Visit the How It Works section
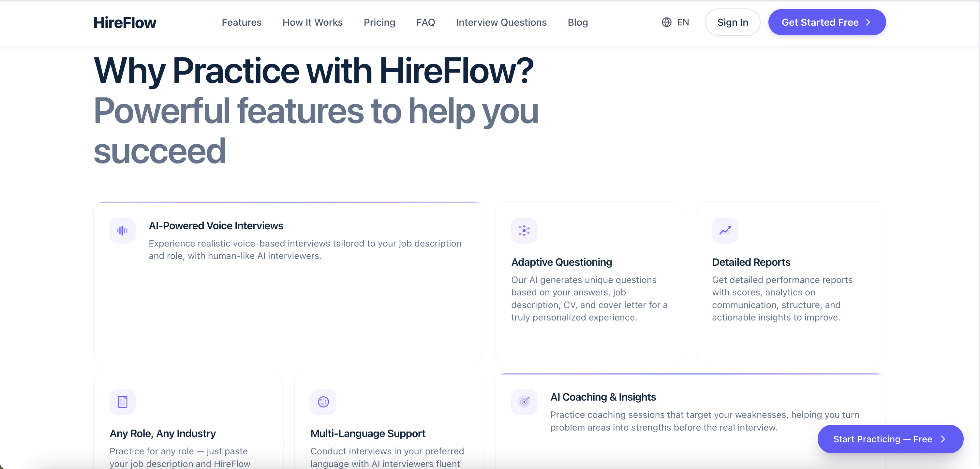 tap(312, 22)
